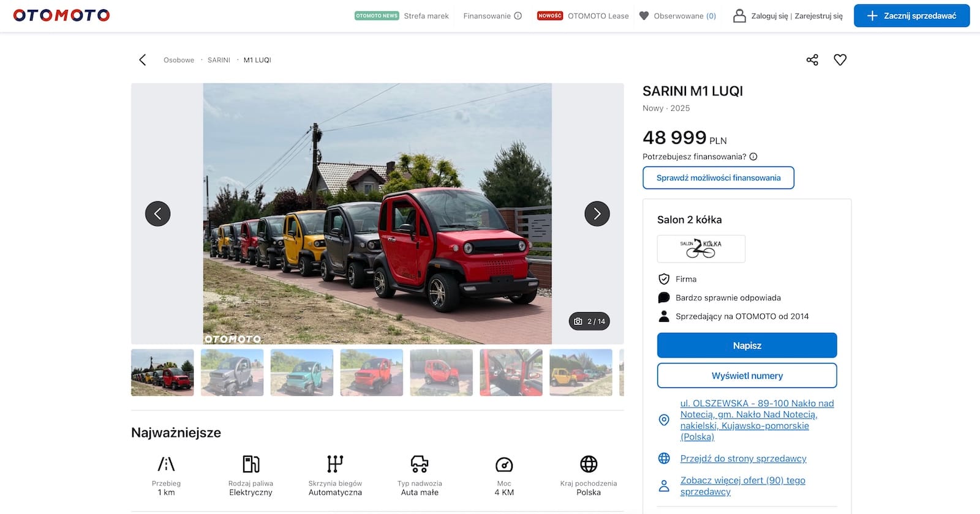Viewport: 980px width, 514px height.
Task: Click the info icon beside Finansowanie
Action: [x=518, y=16]
